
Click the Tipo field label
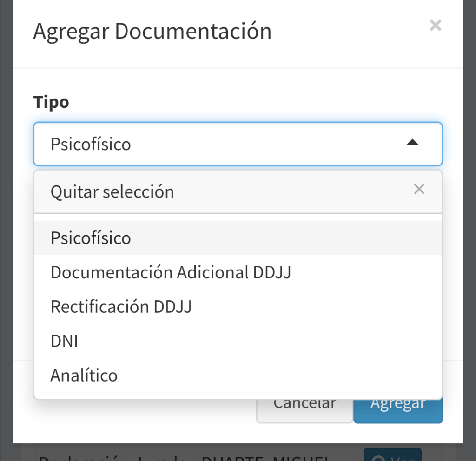pos(51,102)
